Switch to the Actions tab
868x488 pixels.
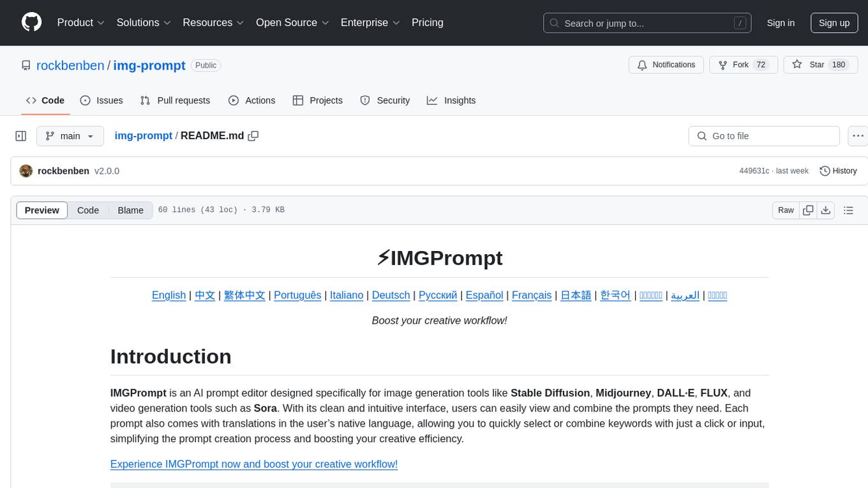(x=252, y=100)
